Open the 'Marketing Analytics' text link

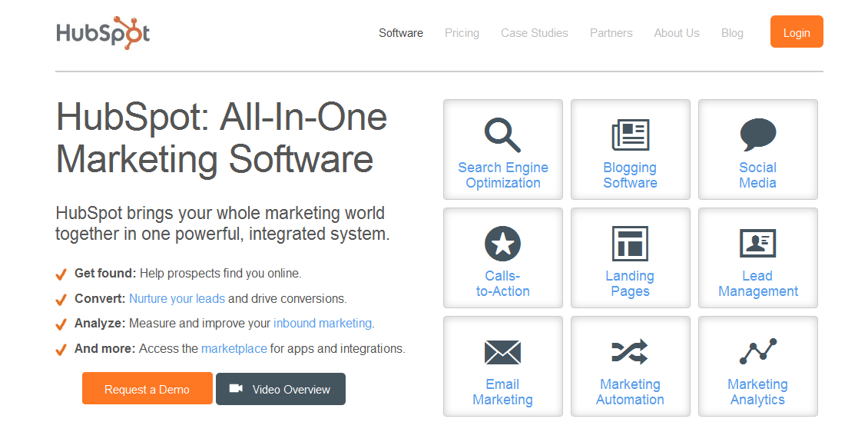758,392
